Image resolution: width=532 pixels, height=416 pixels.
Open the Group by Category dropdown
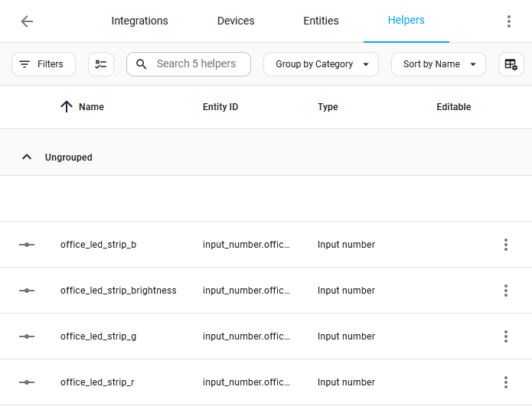coord(321,64)
